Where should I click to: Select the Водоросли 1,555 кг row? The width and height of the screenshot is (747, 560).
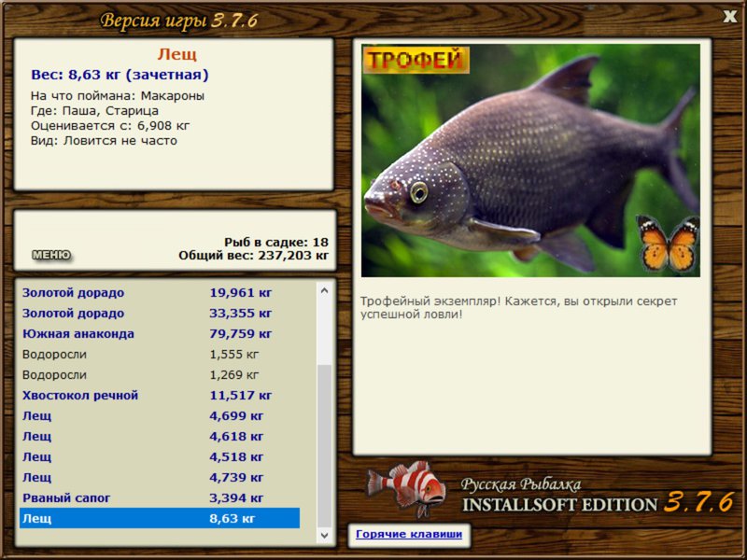[160, 355]
